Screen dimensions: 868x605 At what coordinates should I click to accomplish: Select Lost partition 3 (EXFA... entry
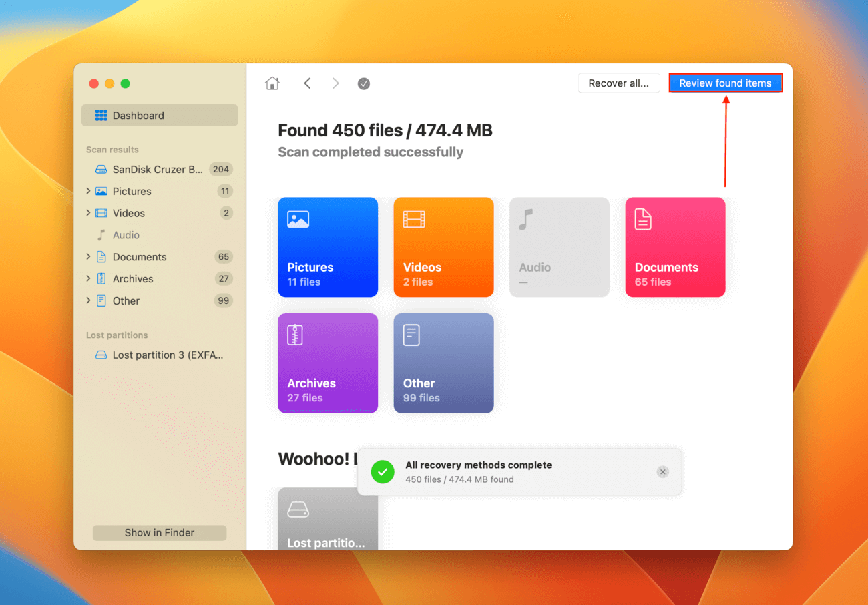click(160, 355)
